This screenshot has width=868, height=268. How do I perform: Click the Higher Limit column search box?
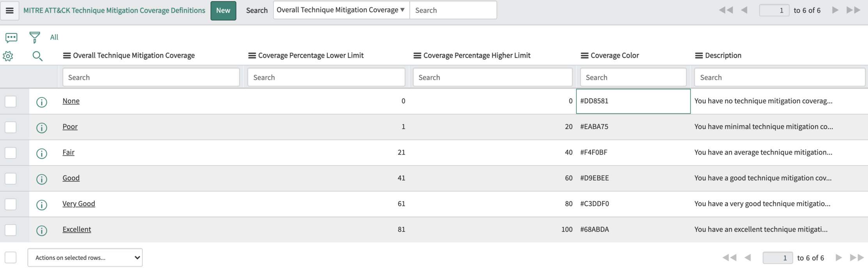tap(492, 77)
